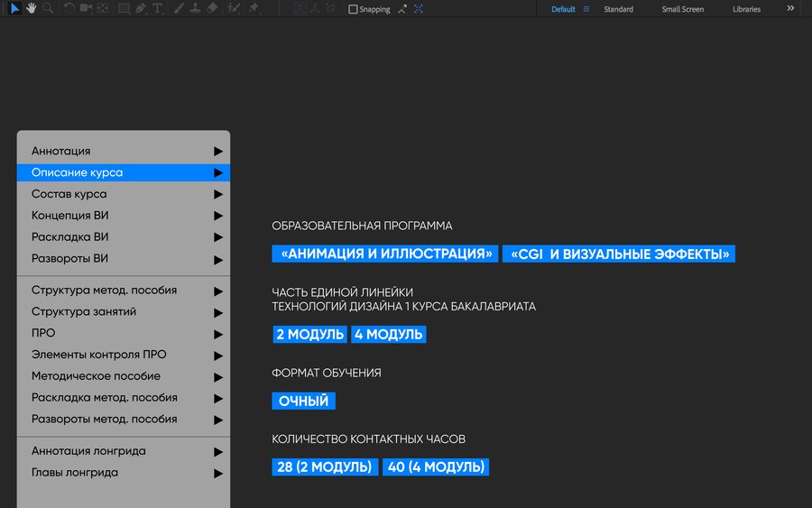Select the Hand tool
This screenshot has height=508, width=812.
pyautogui.click(x=32, y=8)
